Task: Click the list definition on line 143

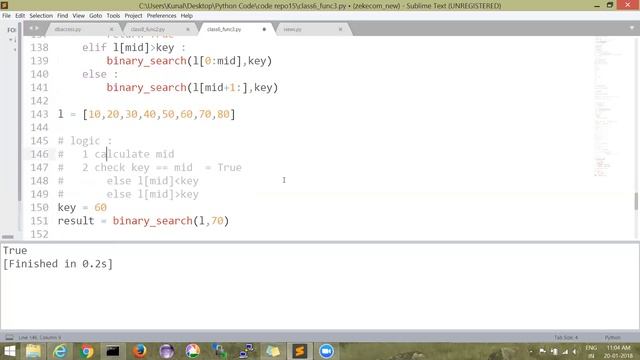Action: pos(147,114)
